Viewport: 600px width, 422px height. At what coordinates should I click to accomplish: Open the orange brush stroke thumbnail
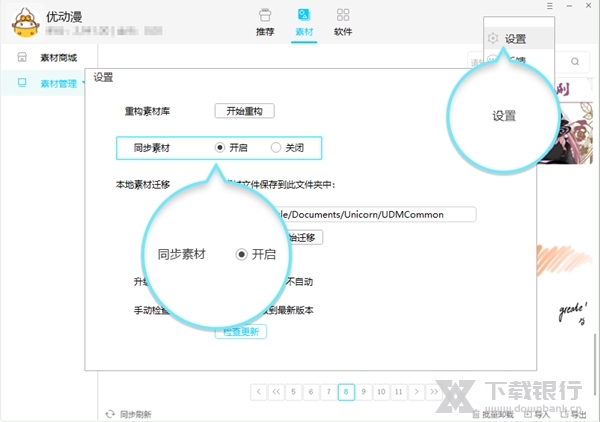coord(564,260)
